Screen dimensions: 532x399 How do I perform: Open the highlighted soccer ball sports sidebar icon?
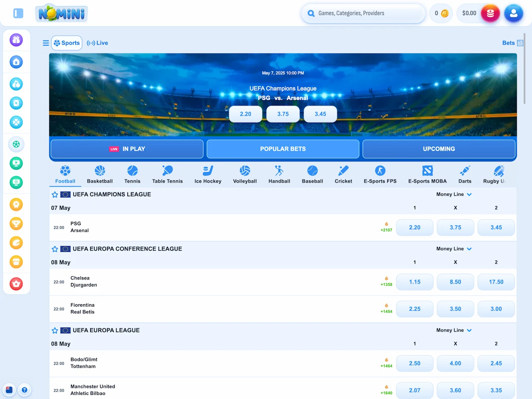[16, 144]
